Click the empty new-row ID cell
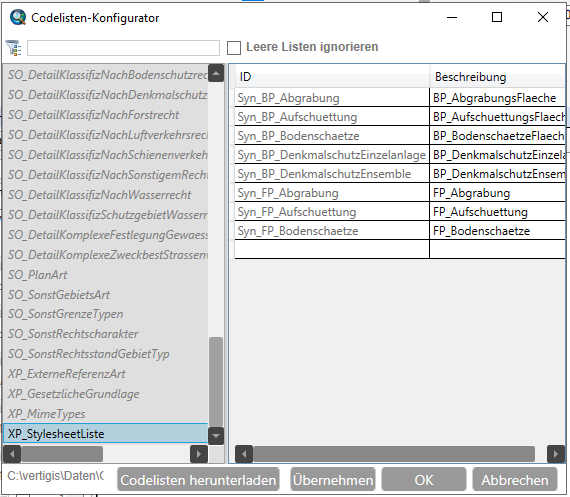 (x=332, y=249)
